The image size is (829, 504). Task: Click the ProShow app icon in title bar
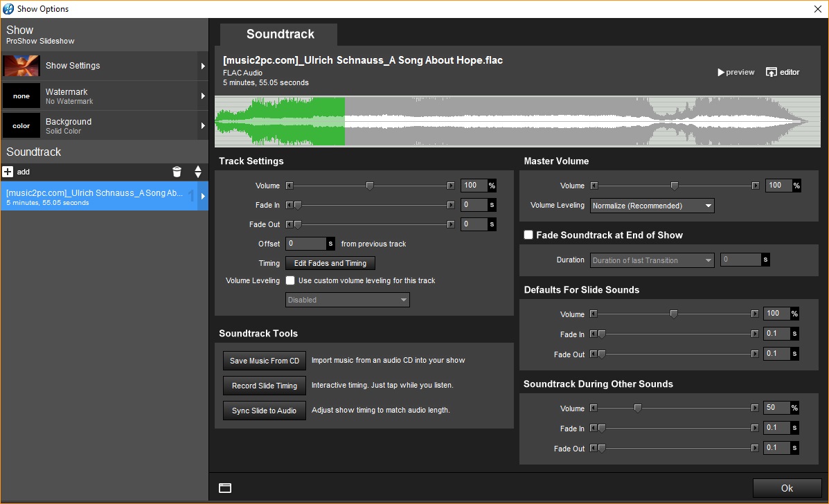[x=8, y=8]
